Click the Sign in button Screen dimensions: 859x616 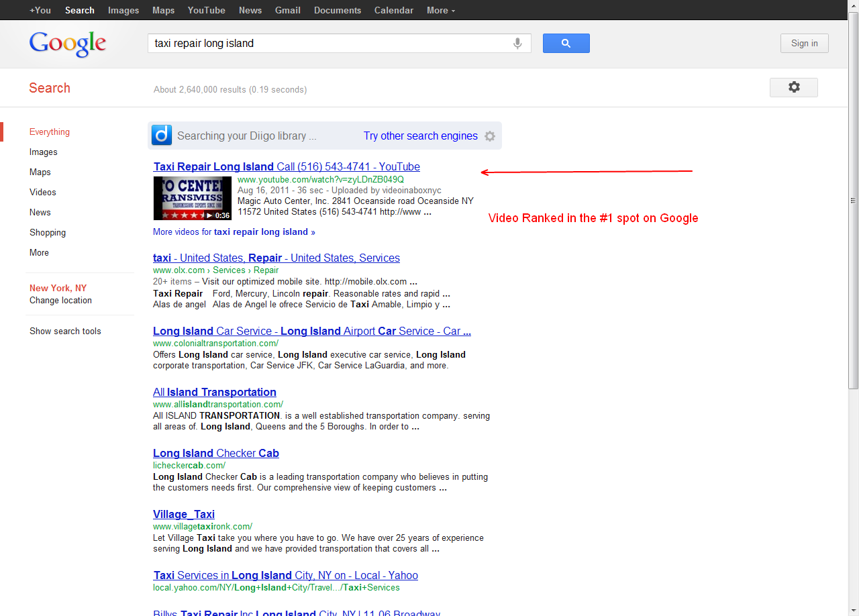[x=804, y=44]
